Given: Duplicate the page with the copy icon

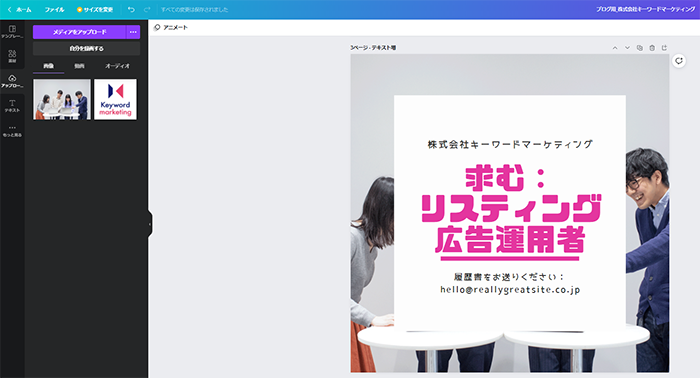Looking at the screenshot, I should [640, 48].
